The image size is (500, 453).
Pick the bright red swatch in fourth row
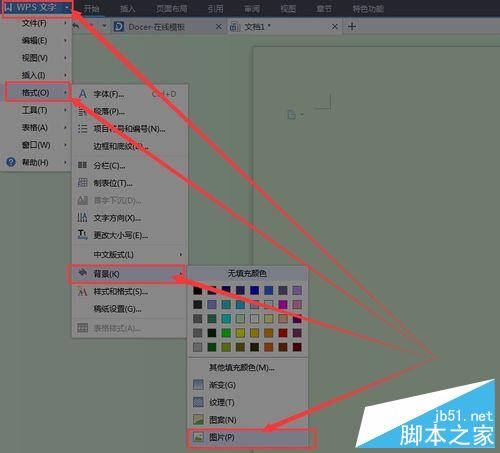tap(283, 333)
